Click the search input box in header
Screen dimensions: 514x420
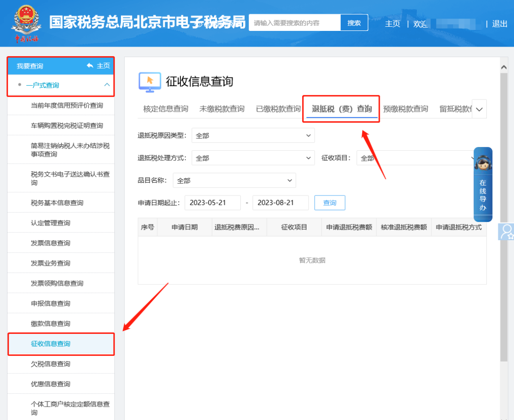coord(295,23)
